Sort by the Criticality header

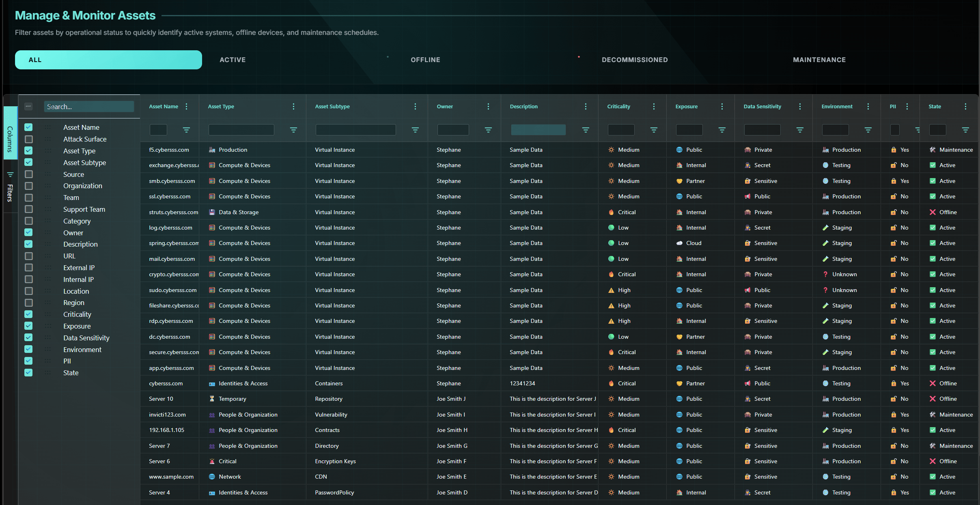pos(618,106)
